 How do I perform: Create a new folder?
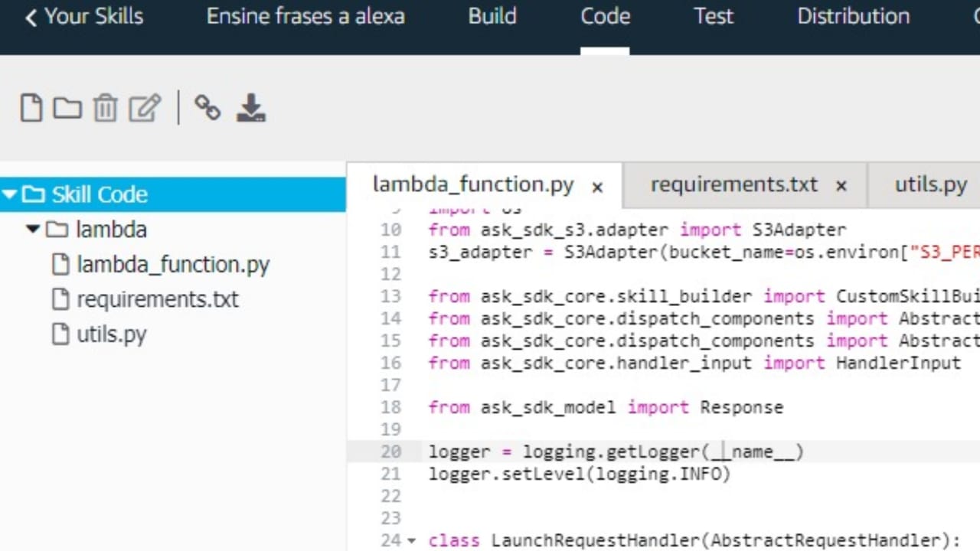[x=67, y=107]
